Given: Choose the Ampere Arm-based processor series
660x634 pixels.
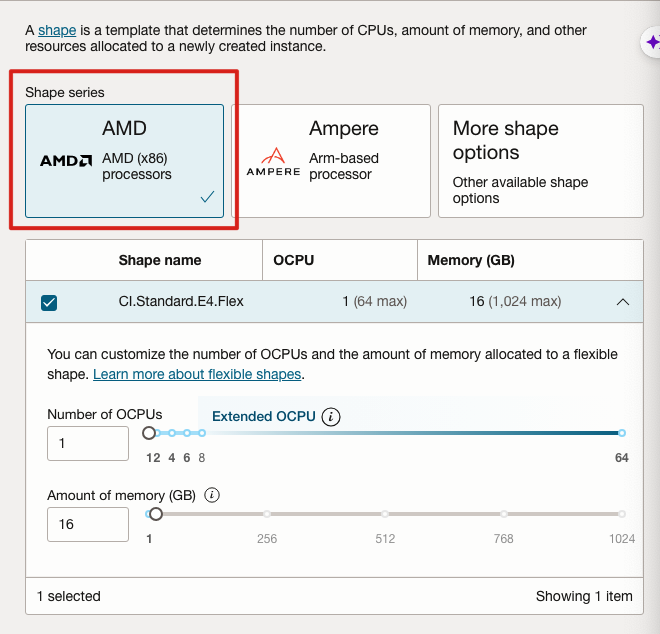Looking at the screenshot, I should coord(331,160).
